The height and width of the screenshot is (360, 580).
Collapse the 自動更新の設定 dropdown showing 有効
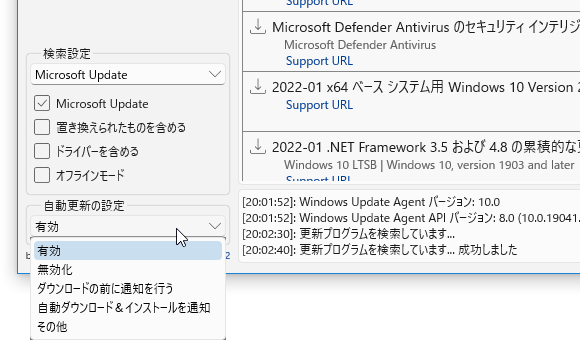click(x=128, y=226)
